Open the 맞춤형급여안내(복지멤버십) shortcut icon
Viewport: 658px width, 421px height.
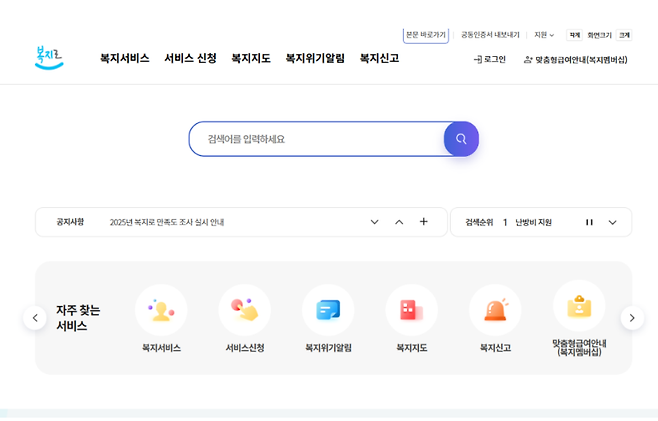pyautogui.click(x=579, y=306)
